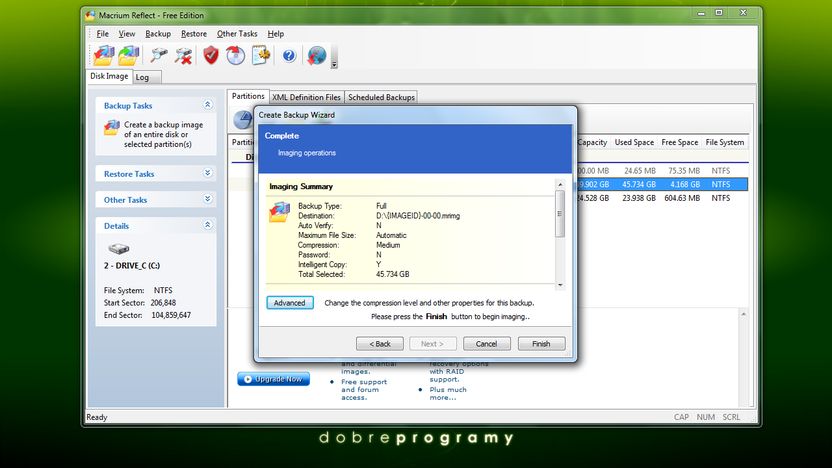Click the green-arrow restore image toolbar icon

[128, 55]
